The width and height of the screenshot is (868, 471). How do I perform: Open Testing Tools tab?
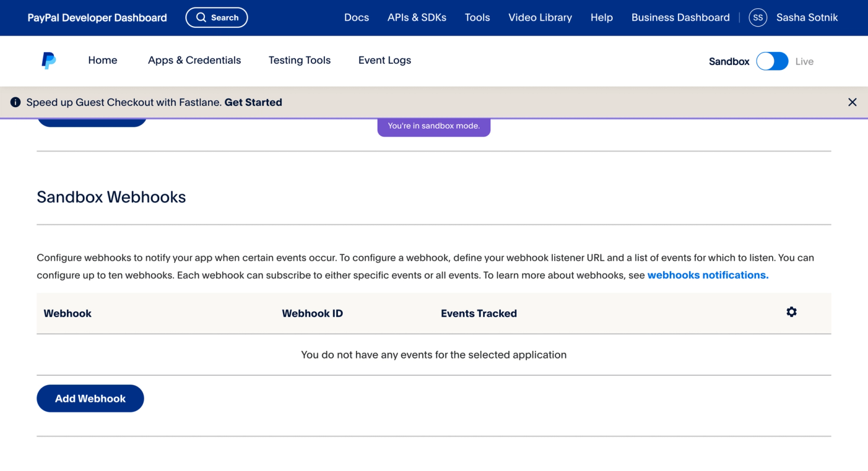pyautogui.click(x=300, y=60)
